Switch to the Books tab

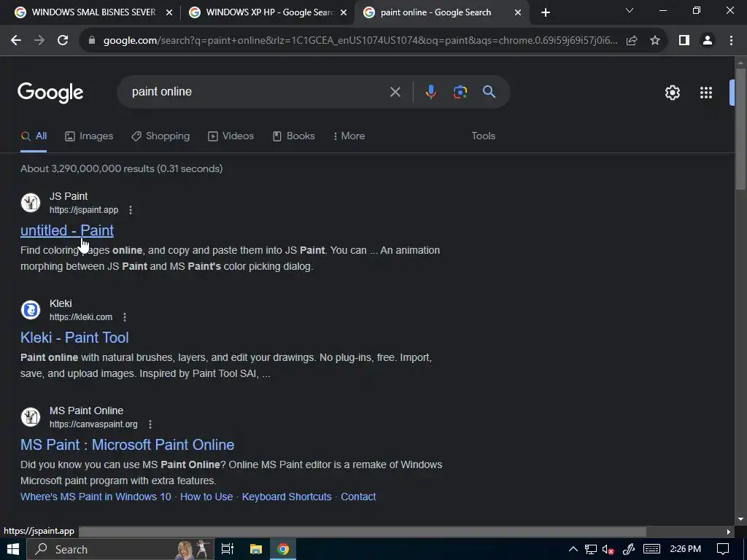point(293,136)
